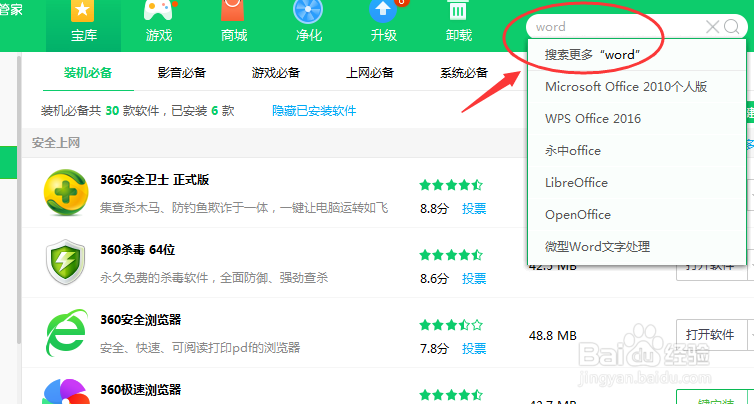This screenshot has width=754, height=404.
Task: Click the star rating of 360安全浏览器
Action: pos(451,325)
